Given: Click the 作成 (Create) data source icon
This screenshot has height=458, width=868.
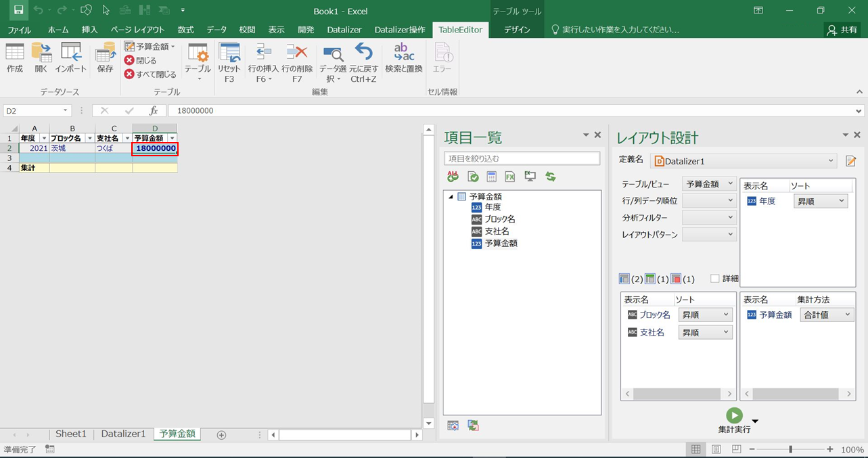Looking at the screenshot, I should tap(14, 58).
